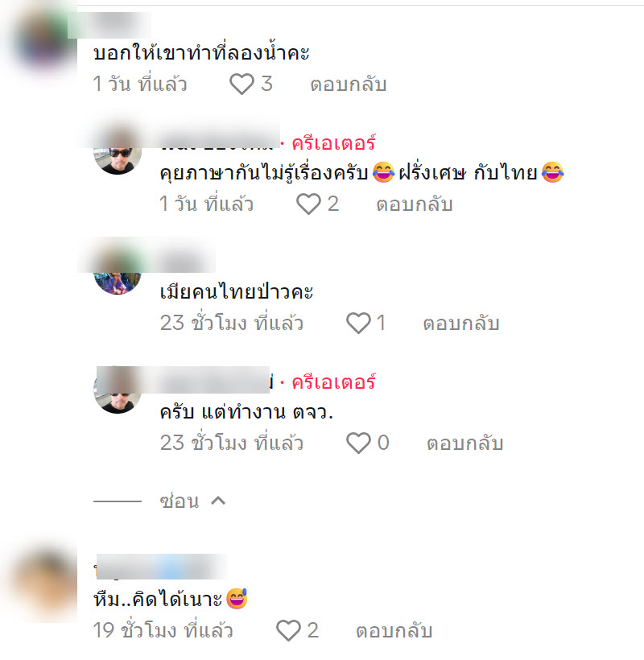The image size is (644, 660).
Task: Open the username above 'หืม..คิดได้เนาะ'
Action: tap(161, 567)
